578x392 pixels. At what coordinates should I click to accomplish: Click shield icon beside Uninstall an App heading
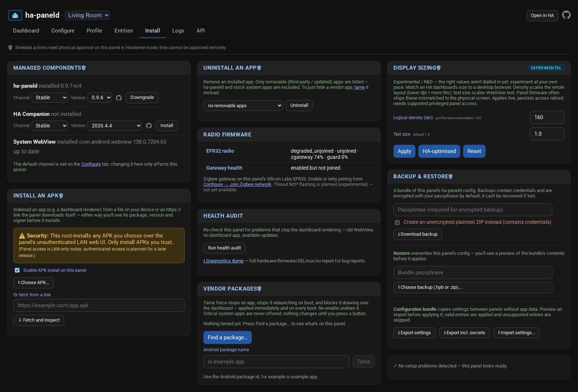click(x=259, y=68)
